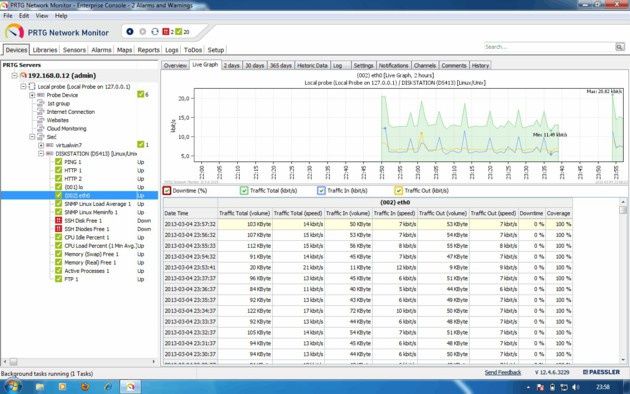
Task: Open the Historic Data tab
Action: [x=312, y=65]
